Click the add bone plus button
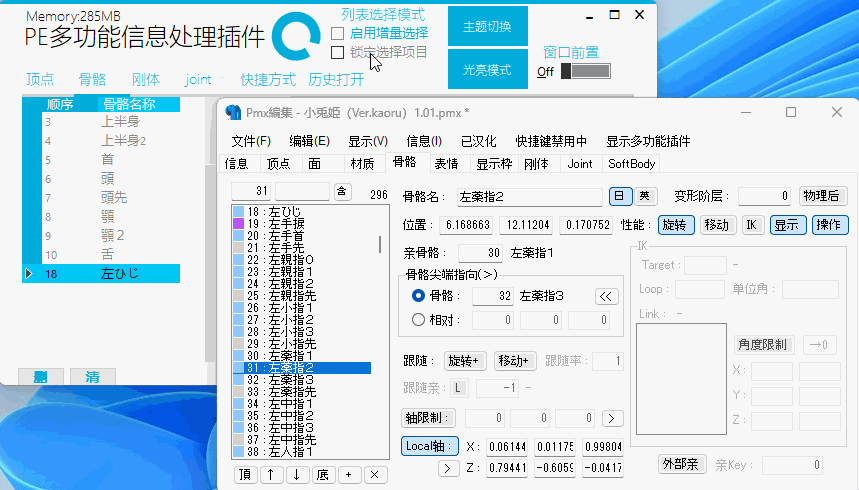Viewport: 859px width, 490px height. pos(347,474)
